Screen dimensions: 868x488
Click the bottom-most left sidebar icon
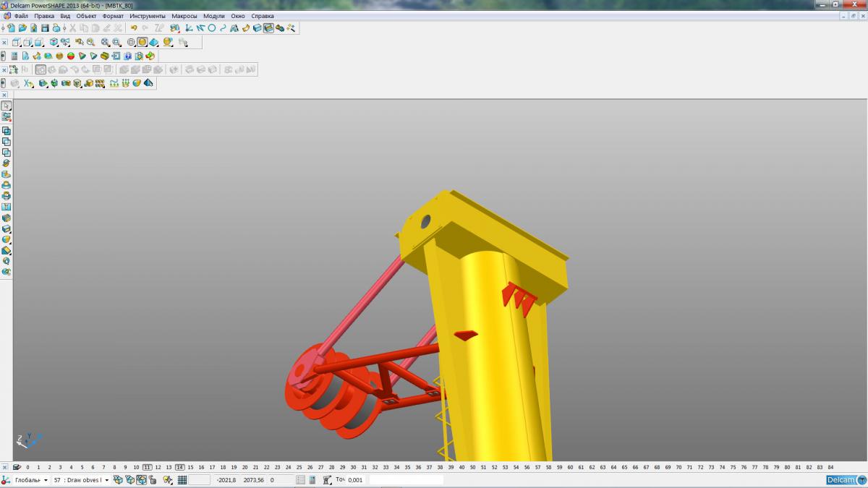pyautogui.click(x=7, y=272)
